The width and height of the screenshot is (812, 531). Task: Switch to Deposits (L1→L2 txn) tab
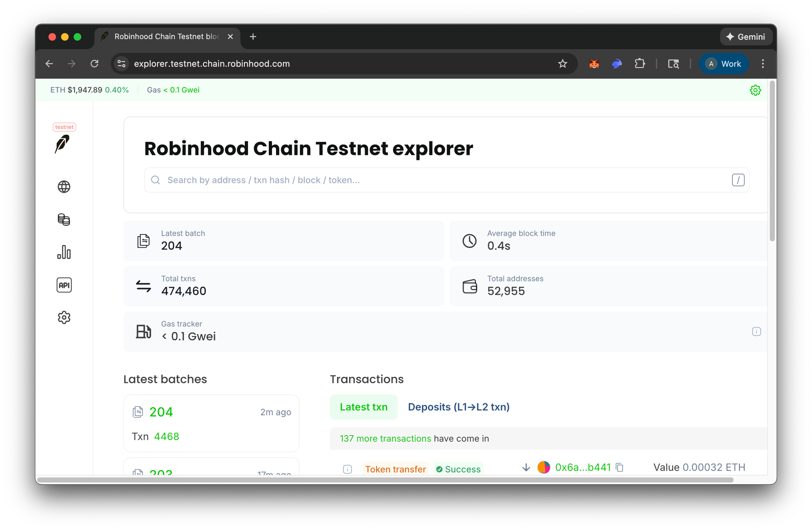click(x=458, y=407)
